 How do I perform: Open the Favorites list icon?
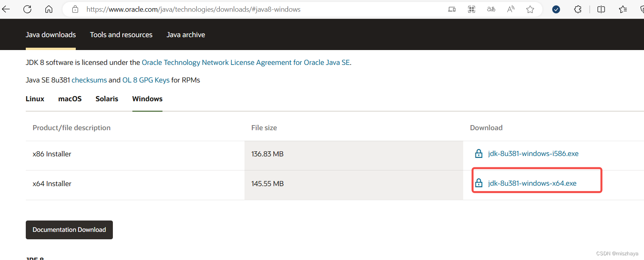pos(623,9)
